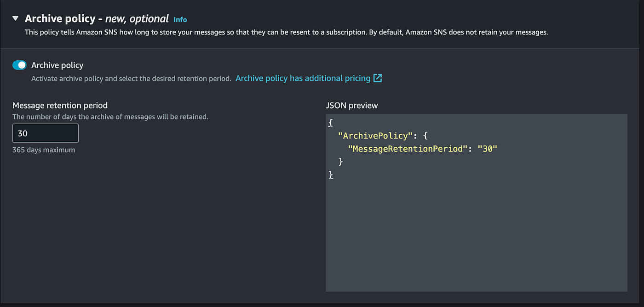The image size is (644, 307).
Task: Click the number of days description text
Action: (110, 117)
